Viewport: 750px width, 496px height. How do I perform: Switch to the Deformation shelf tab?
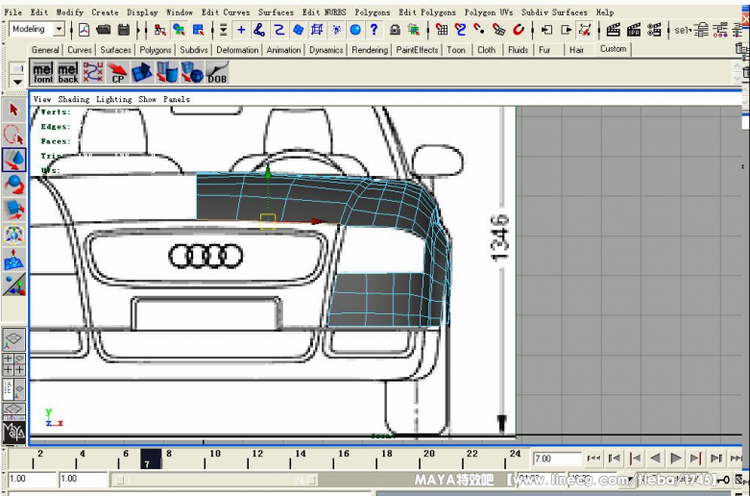click(x=237, y=50)
